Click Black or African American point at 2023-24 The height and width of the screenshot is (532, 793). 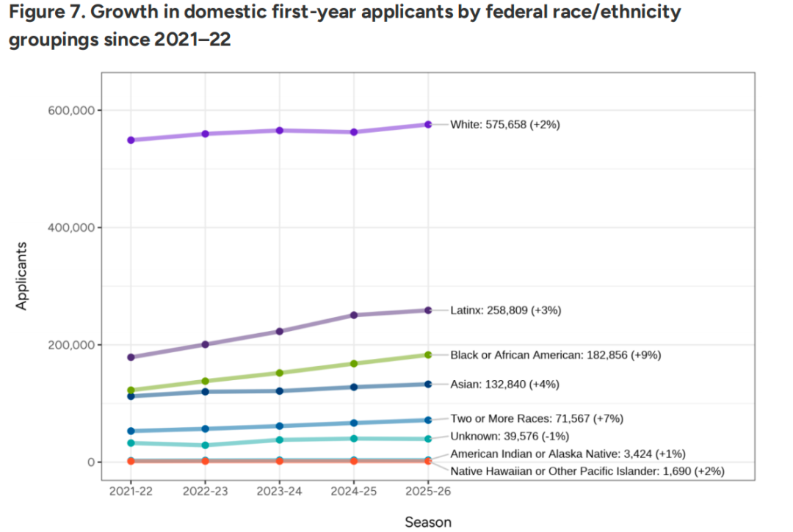[280, 373]
